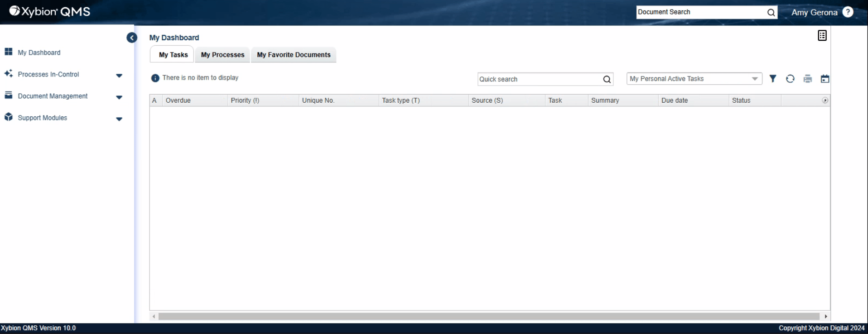Focus the Document Search field
Screen dimensions: 868x334
click(701, 12)
